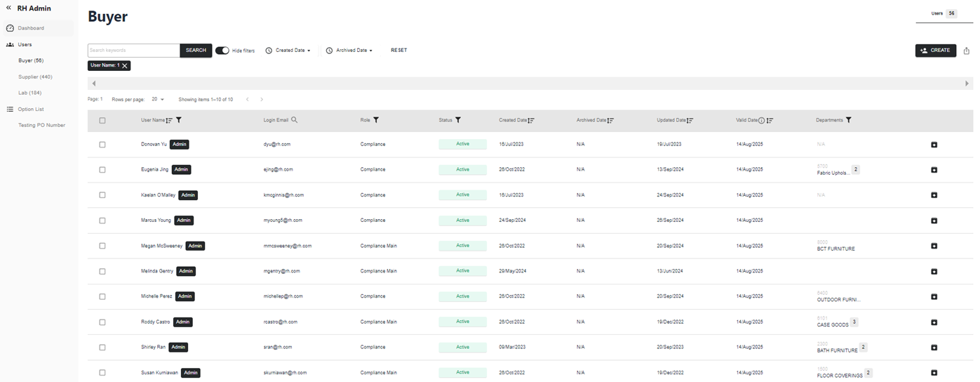Open Supplier (440) in the sidebar

(35, 77)
